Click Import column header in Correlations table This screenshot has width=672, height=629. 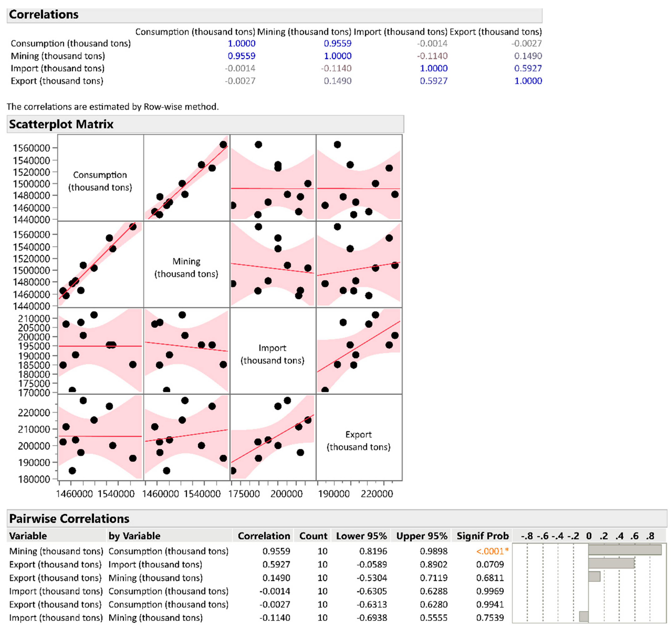(x=401, y=32)
